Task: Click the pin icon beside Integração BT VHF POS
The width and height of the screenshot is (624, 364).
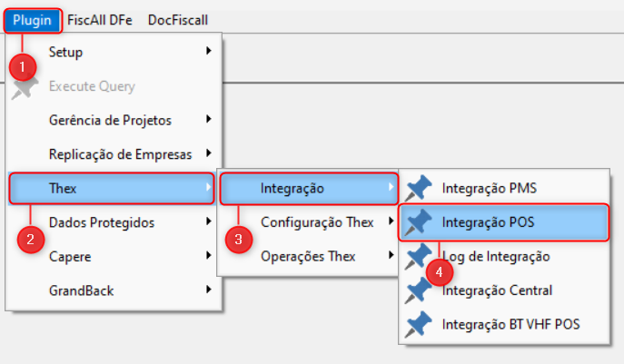Action: 419,323
